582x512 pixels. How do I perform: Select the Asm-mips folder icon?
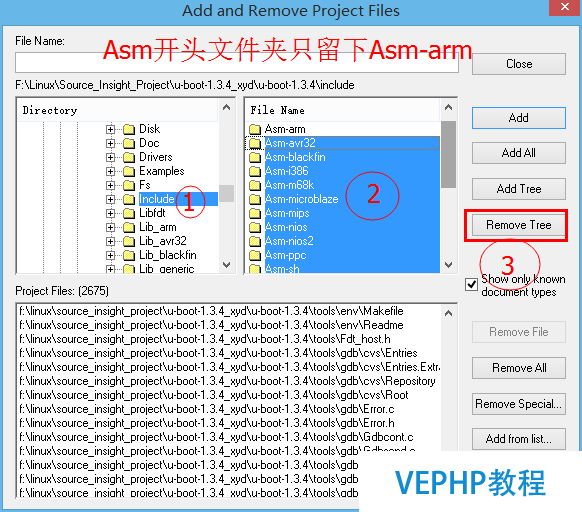(x=255, y=213)
